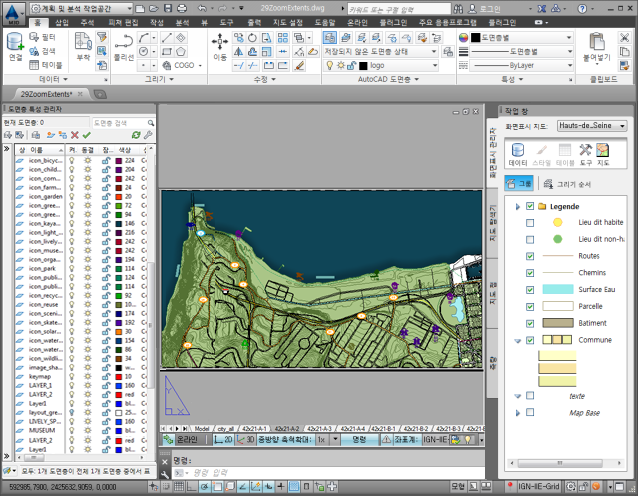This screenshot has height=496, width=638.
Task: Click the red X delete layer icon
Action: pyautogui.click(x=74, y=135)
